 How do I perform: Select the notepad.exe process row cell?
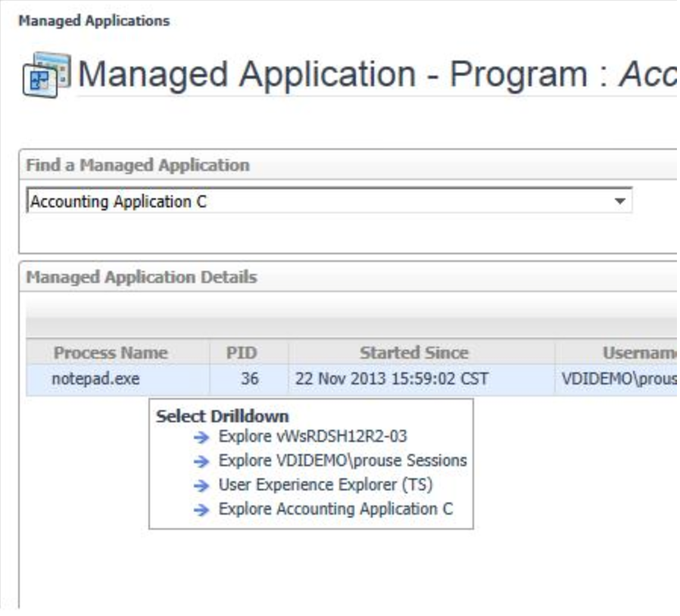95,379
